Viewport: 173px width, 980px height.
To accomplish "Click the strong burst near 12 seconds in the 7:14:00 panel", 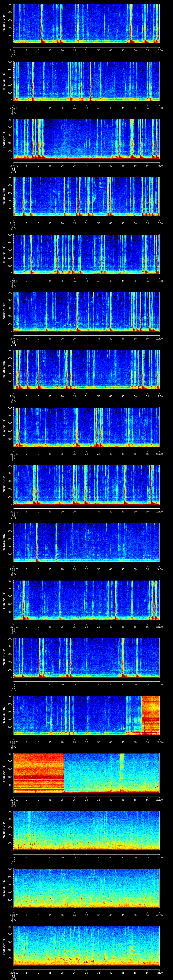I will [42, 23].
